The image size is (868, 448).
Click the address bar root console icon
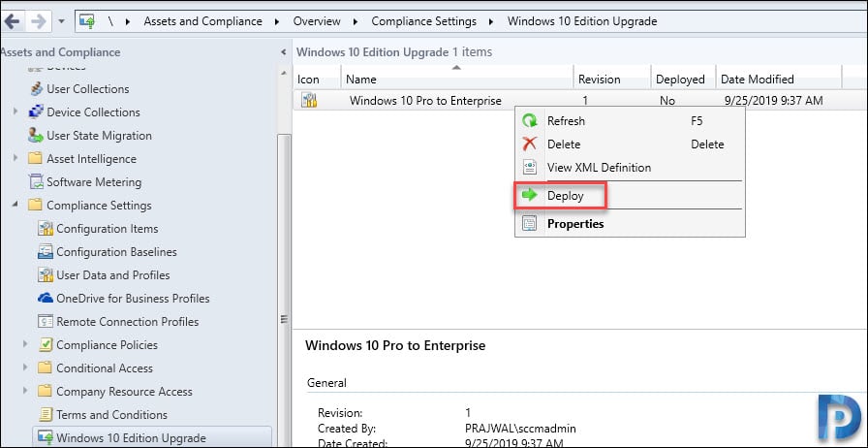[x=88, y=21]
